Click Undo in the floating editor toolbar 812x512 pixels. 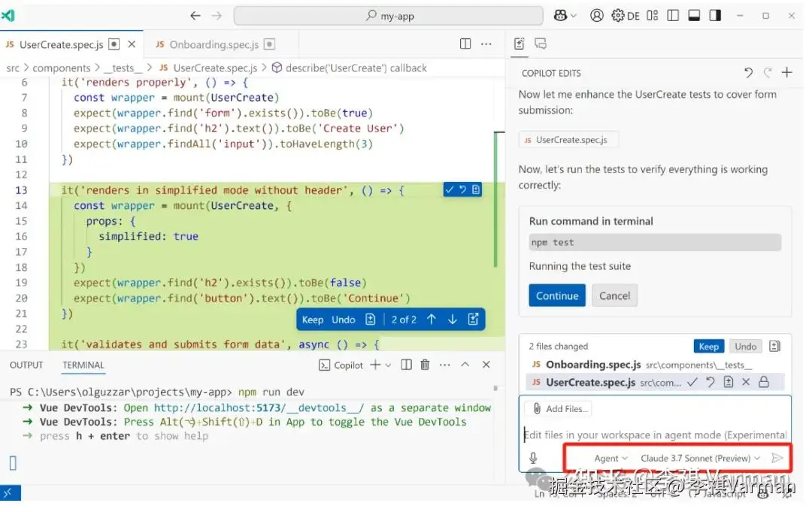(x=344, y=320)
